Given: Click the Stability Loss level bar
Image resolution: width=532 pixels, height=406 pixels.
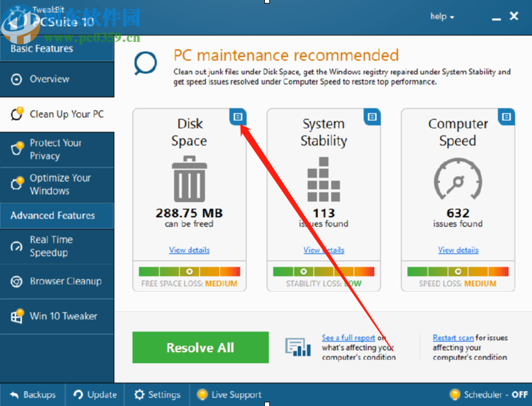Looking at the screenshot, I should [x=324, y=272].
